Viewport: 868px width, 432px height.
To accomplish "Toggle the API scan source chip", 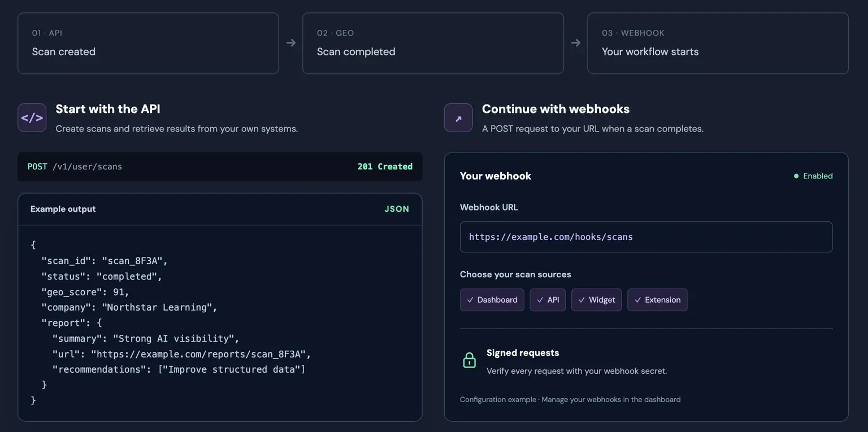I will click(548, 300).
